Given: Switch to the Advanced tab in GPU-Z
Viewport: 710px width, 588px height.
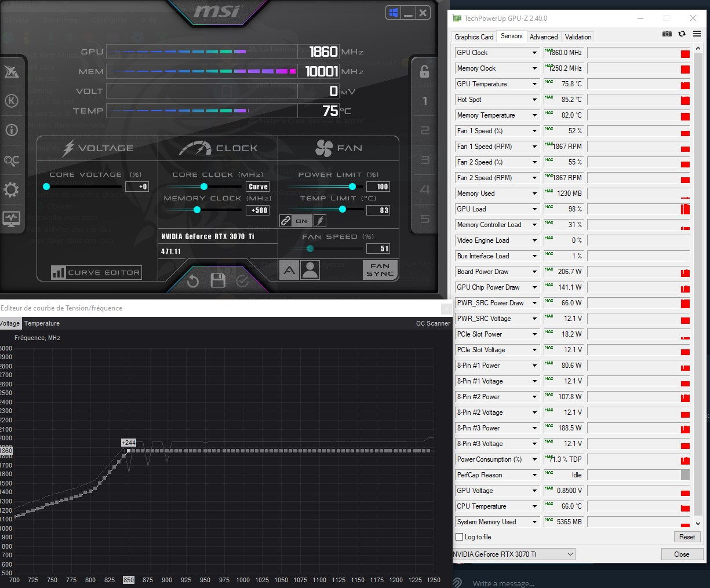Looking at the screenshot, I should tap(543, 37).
